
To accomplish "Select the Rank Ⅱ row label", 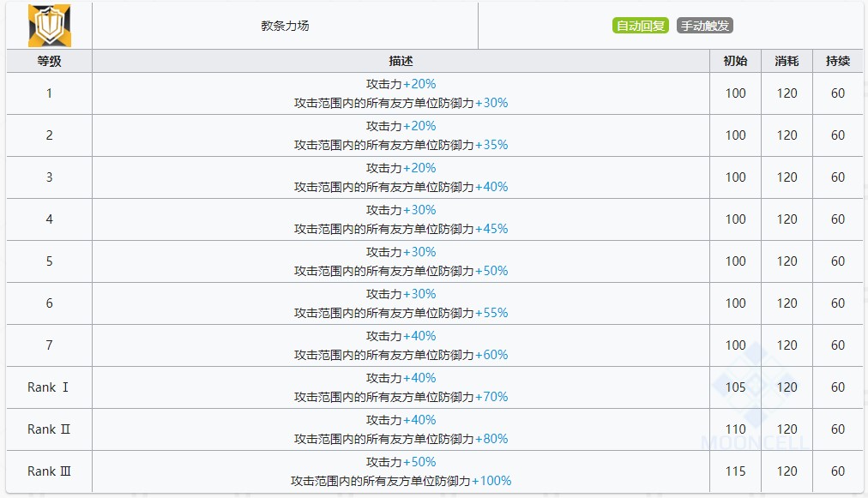I will pyautogui.click(x=48, y=429).
